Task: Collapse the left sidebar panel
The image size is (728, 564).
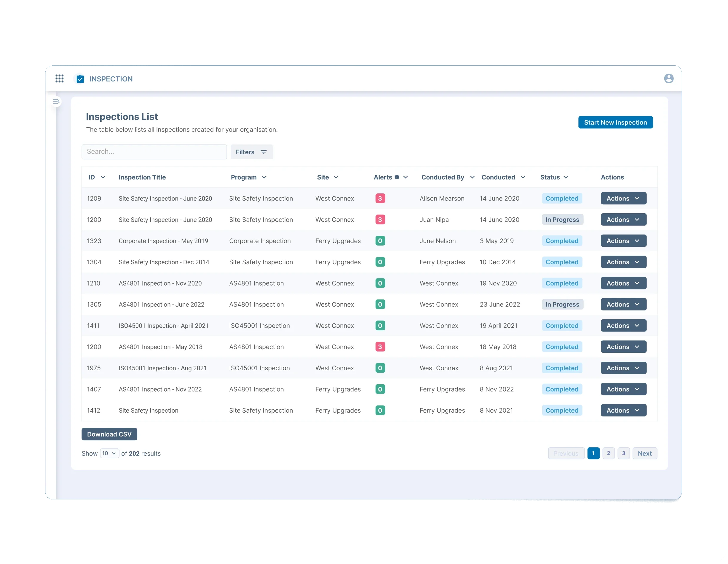Action: [56, 102]
